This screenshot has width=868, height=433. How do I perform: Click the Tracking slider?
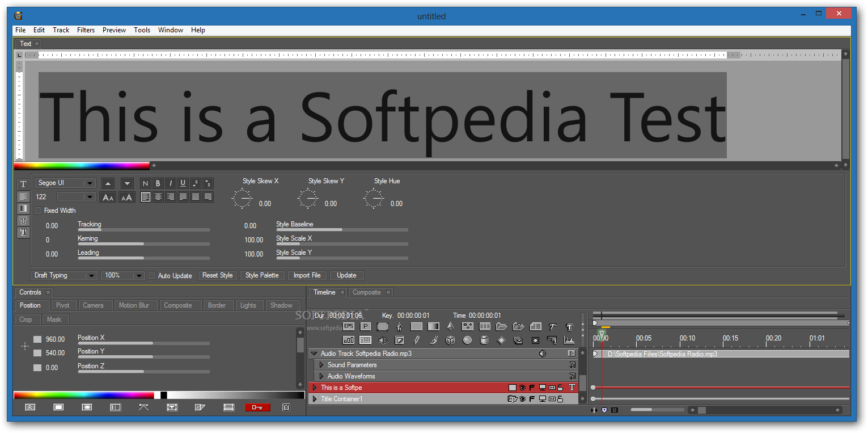pos(143,230)
